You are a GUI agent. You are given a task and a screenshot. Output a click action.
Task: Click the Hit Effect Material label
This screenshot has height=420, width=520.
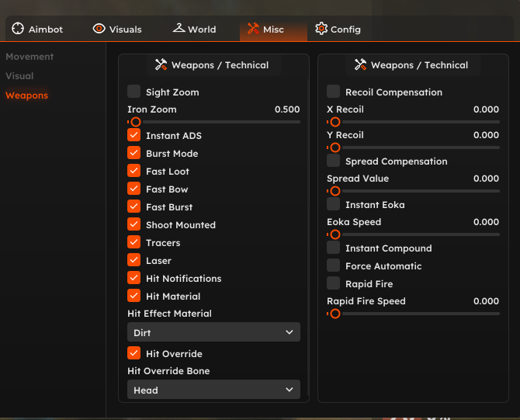click(169, 314)
